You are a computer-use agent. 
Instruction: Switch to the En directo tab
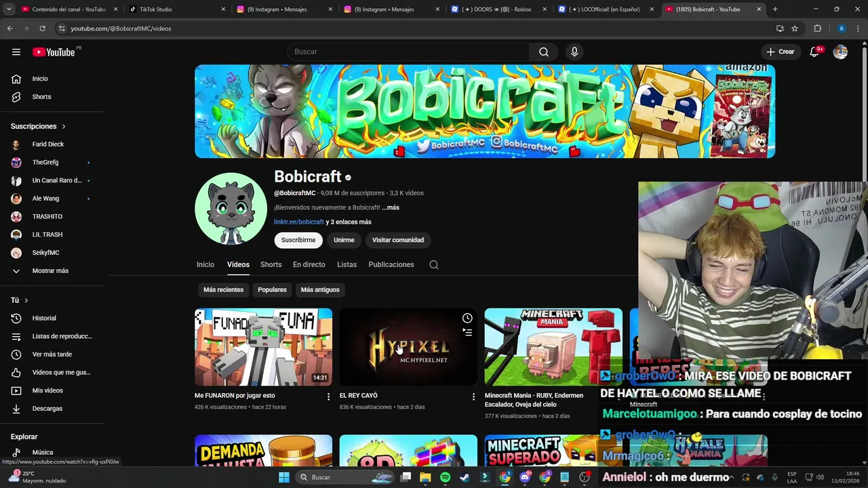click(309, 265)
